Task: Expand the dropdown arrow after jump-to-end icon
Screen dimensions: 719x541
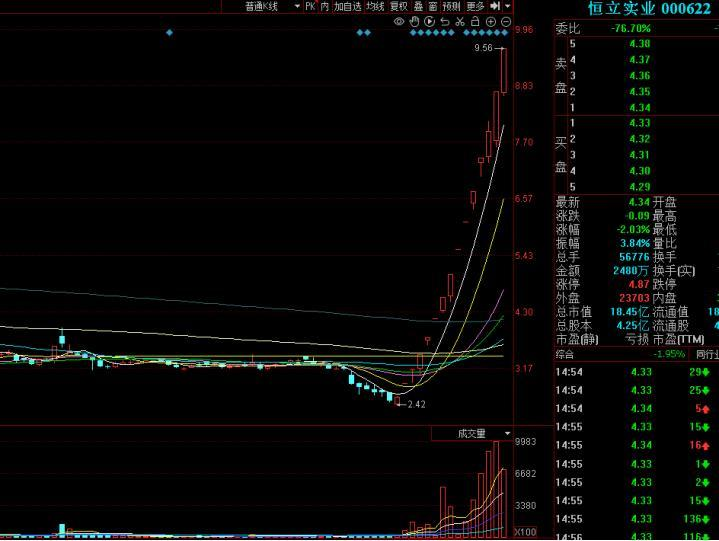Action: point(506,6)
